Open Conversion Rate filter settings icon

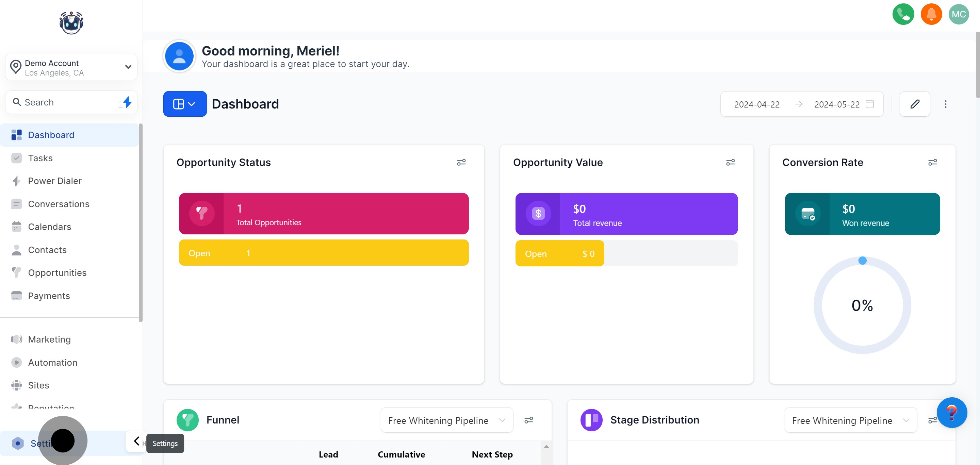coord(932,162)
